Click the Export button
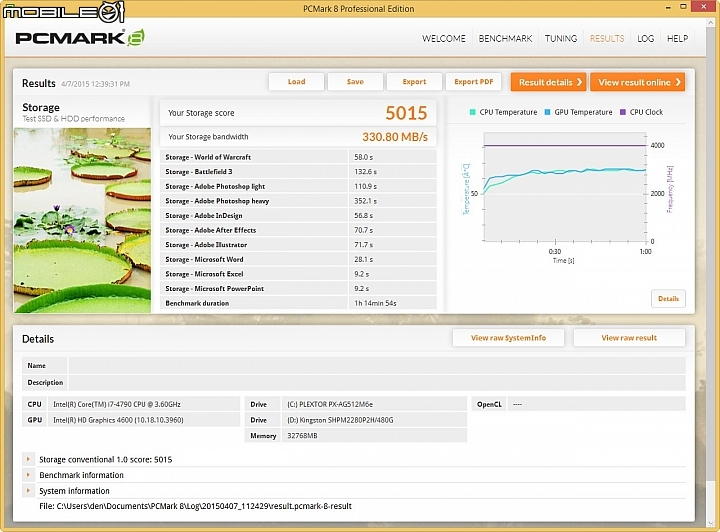 [x=414, y=82]
